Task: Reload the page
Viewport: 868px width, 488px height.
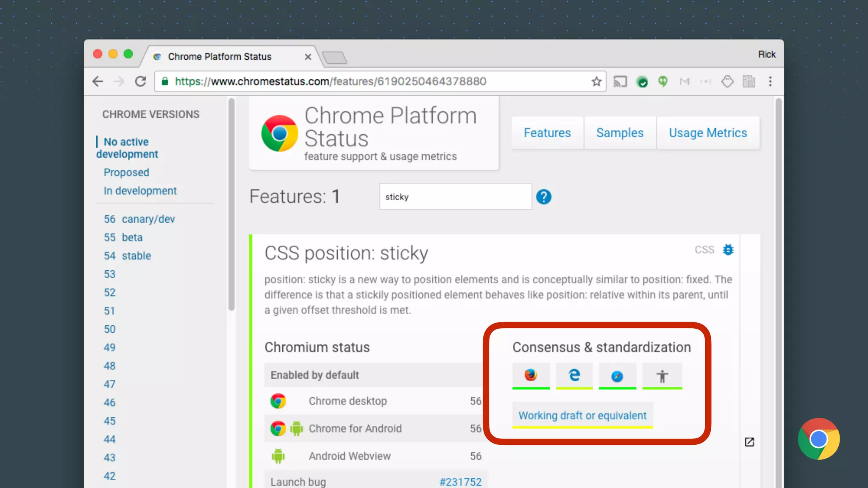Action: [x=140, y=81]
